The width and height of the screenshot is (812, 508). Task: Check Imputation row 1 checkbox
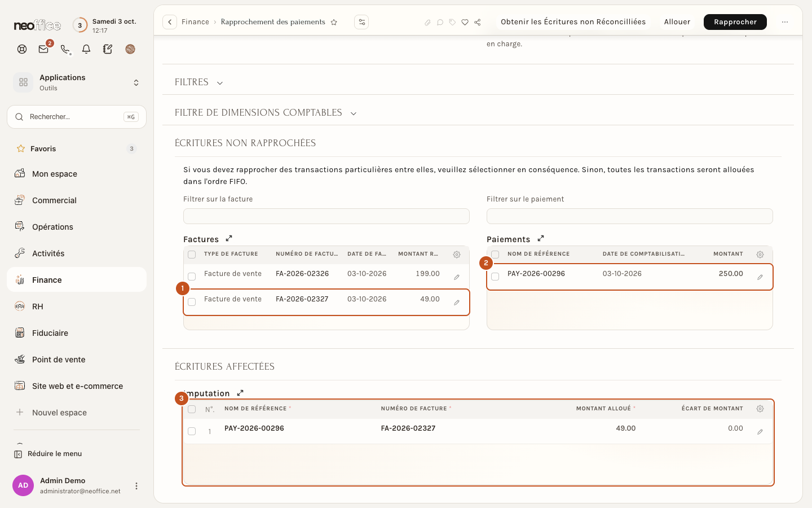click(192, 431)
